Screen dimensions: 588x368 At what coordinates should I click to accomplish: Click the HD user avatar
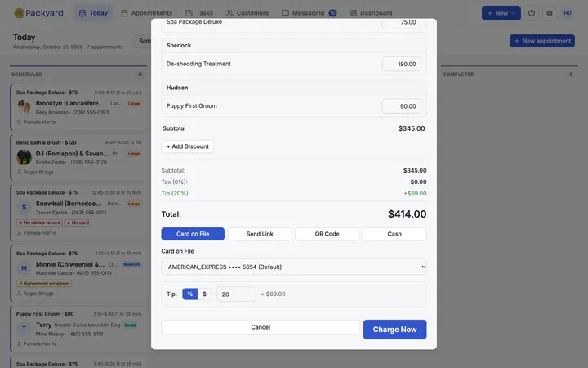(x=568, y=13)
